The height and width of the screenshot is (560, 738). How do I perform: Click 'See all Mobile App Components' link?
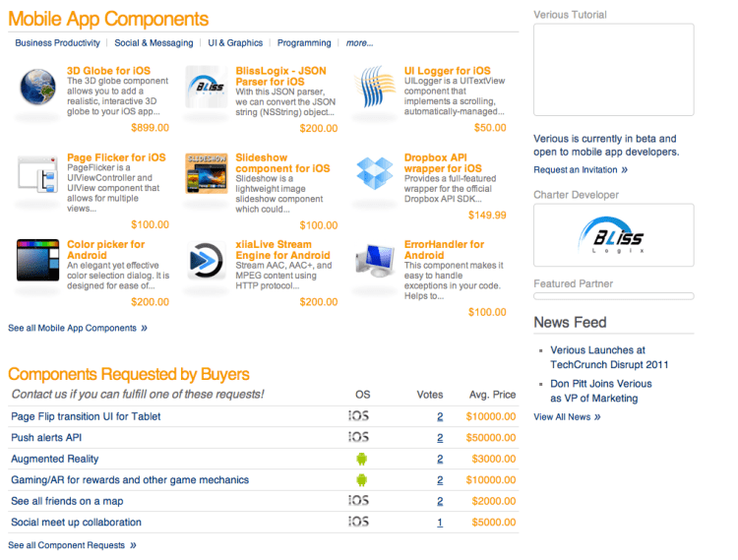point(78,328)
